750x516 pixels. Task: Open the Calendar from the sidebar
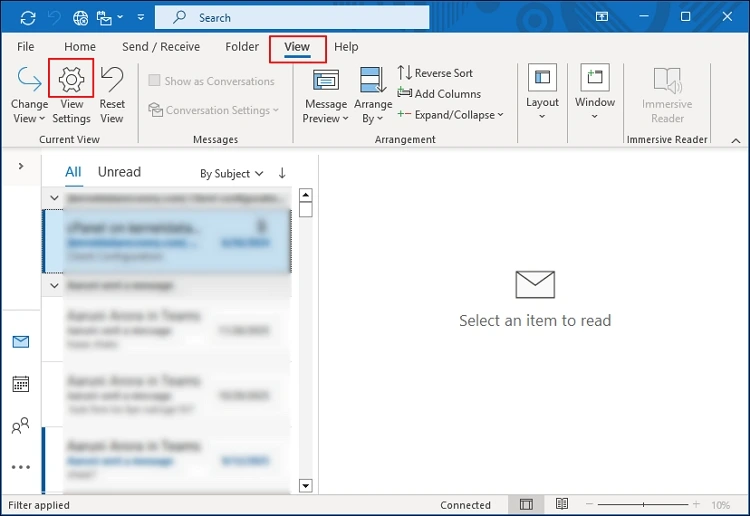(x=20, y=384)
